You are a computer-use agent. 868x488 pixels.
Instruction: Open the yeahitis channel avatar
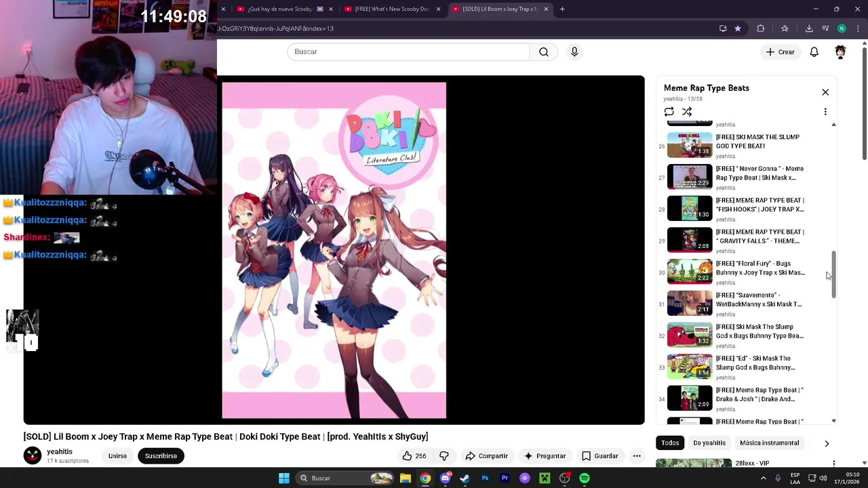[x=33, y=455]
